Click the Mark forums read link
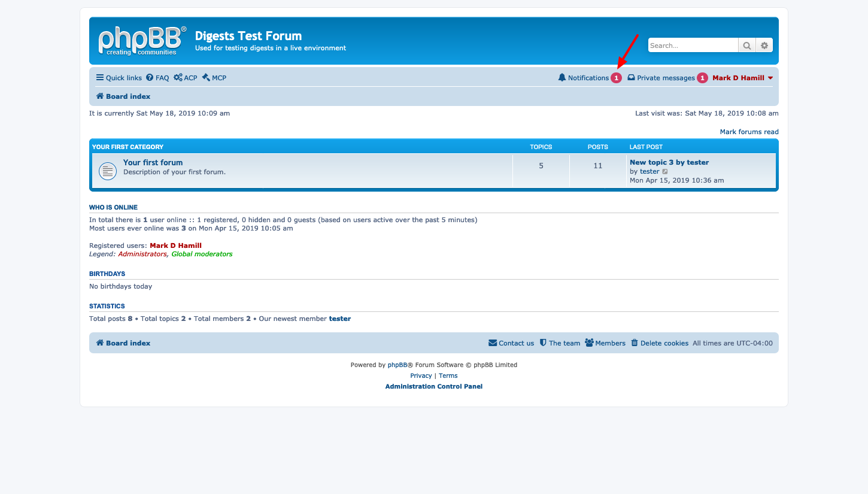 pos(749,132)
